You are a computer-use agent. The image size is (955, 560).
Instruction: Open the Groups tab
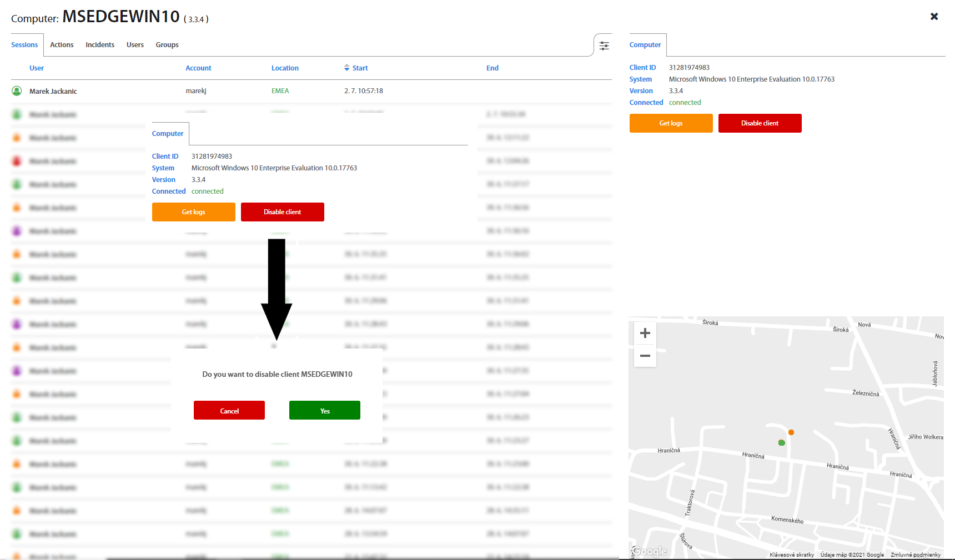coord(167,45)
